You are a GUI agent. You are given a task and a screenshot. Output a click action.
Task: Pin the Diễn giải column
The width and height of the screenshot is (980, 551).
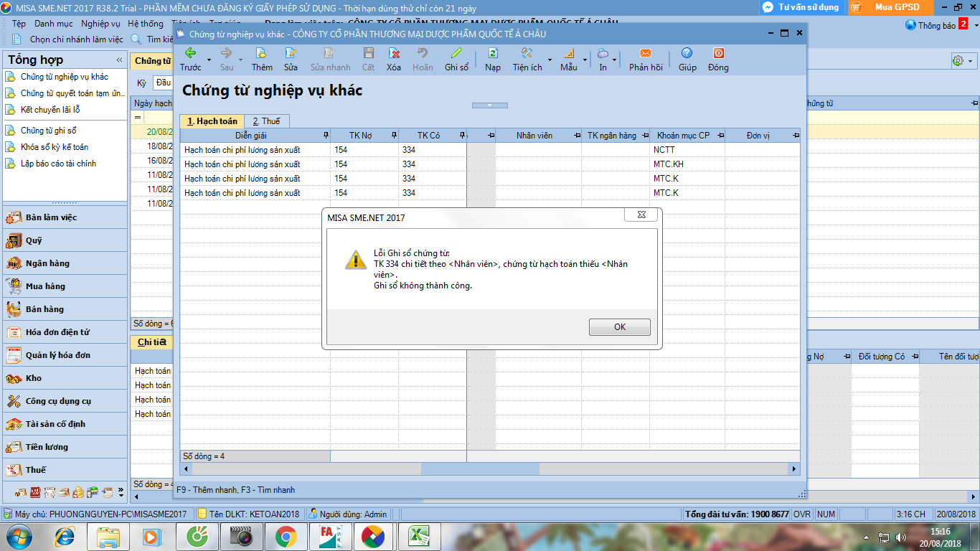click(326, 135)
